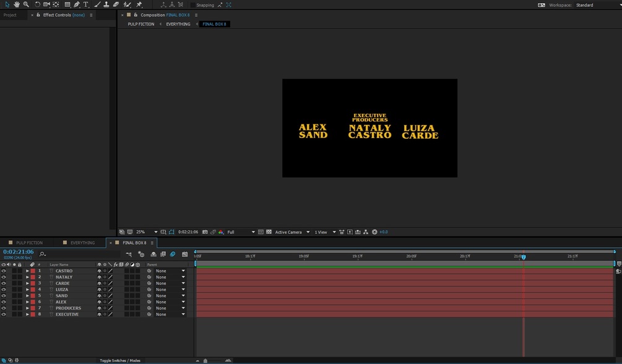
Task: Toggle frame blending timeline icon
Action: 163,254
